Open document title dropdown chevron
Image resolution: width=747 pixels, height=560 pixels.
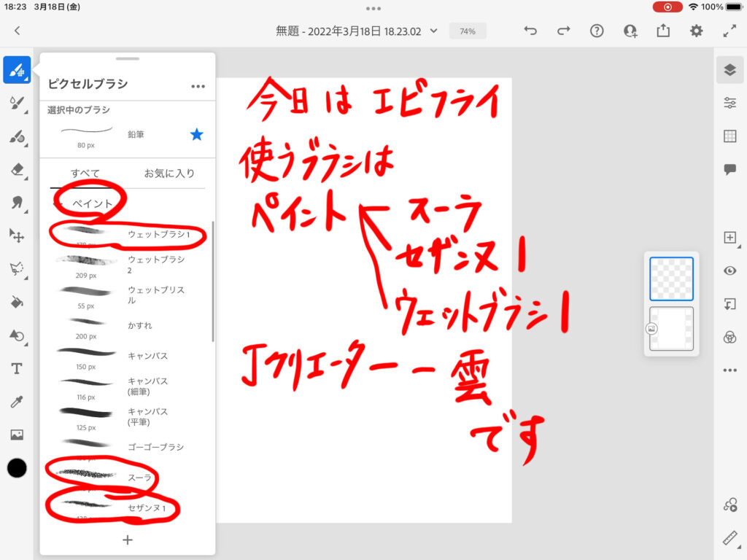434,31
